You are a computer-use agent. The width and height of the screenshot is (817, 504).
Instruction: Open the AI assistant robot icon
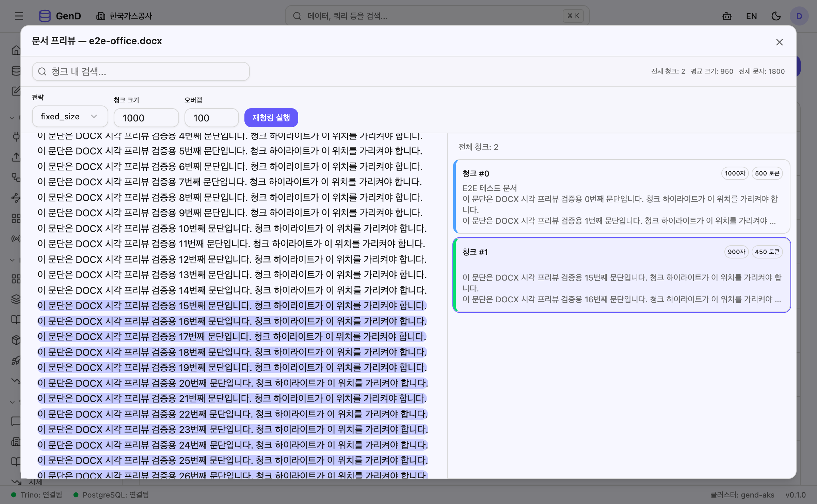[x=727, y=16]
